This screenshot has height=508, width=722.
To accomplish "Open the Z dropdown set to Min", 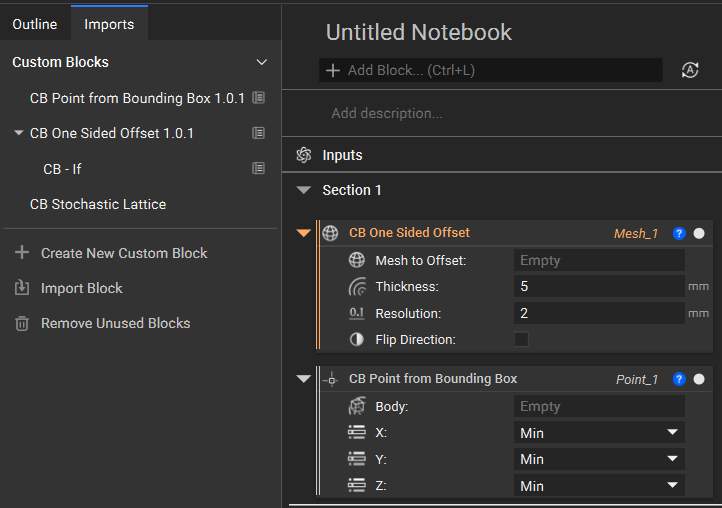I will (x=599, y=486).
